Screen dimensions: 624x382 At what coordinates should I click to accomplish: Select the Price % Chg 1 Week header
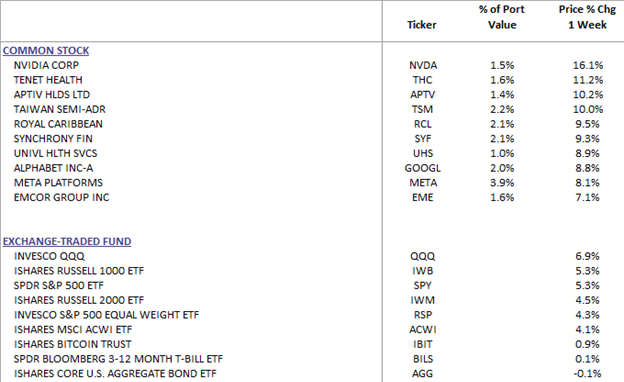point(587,17)
